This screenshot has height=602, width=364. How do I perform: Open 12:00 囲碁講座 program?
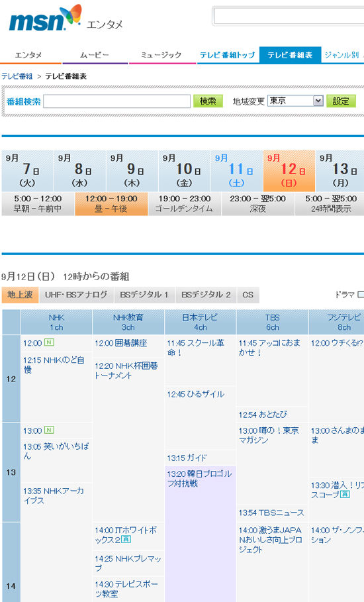click(x=121, y=343)
